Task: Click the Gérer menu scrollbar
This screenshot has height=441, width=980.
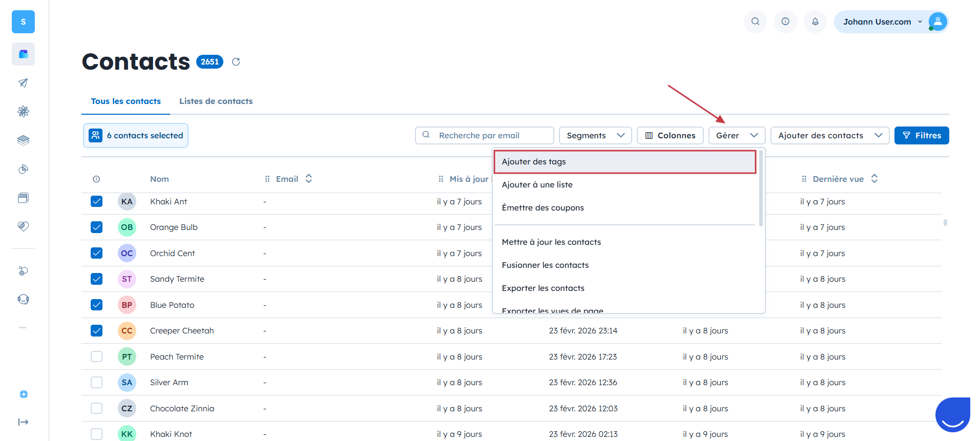Action: point(761,188)
